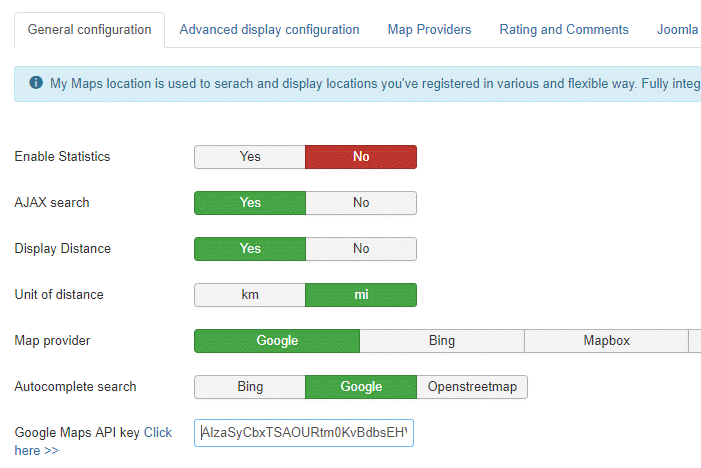Choose mi as unit of distance
Image resolution: width=701 pixels, height=468 pixels.
pyautogui.click(x=361, y=295)
